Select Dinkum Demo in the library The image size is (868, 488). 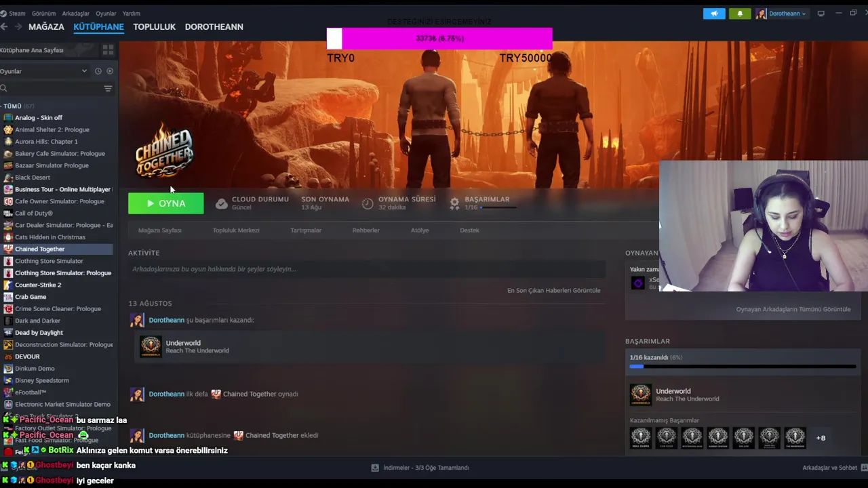35,369
